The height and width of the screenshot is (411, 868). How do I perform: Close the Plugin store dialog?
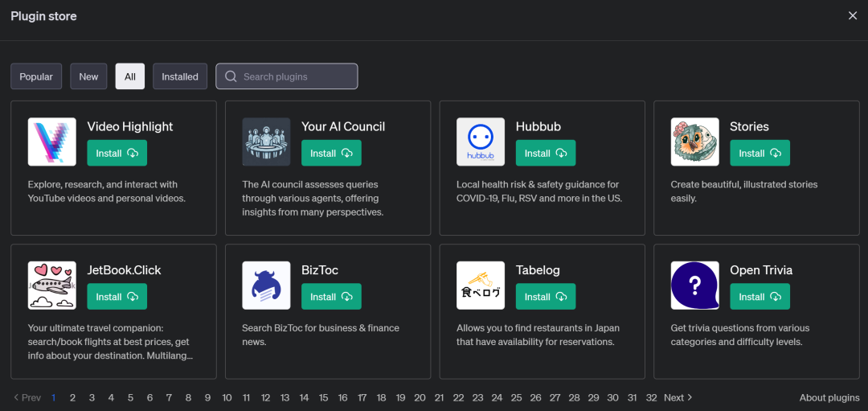tap(853, 16)
